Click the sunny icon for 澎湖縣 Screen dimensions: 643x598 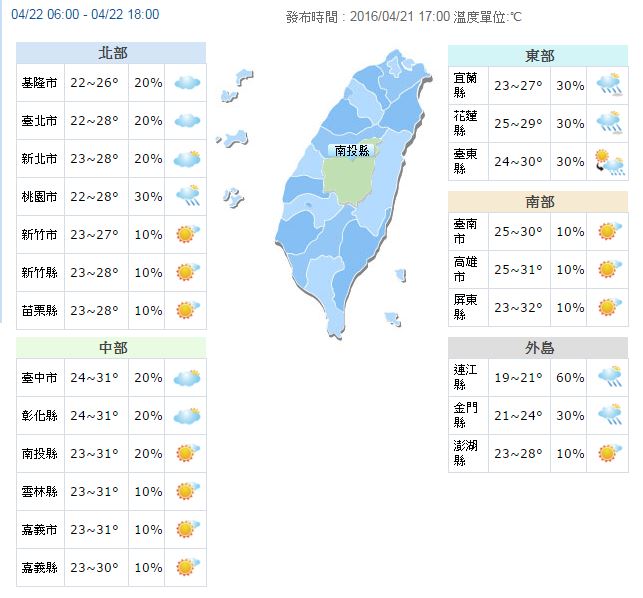point(610,453)
